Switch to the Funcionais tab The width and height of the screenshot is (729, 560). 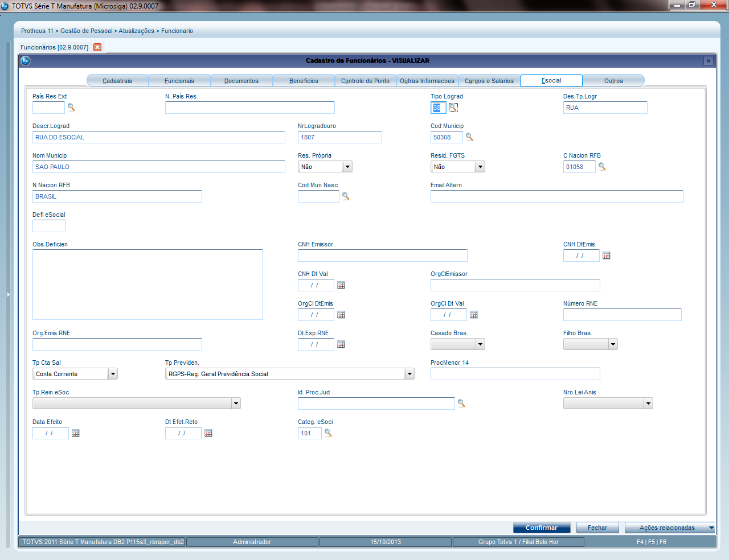click(x=179, y=81)
